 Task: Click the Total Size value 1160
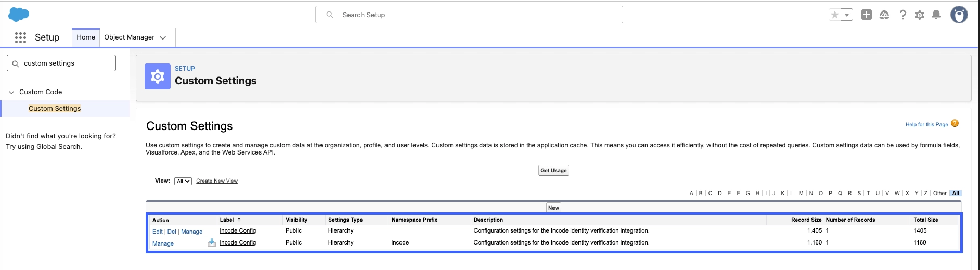(920, 242)
